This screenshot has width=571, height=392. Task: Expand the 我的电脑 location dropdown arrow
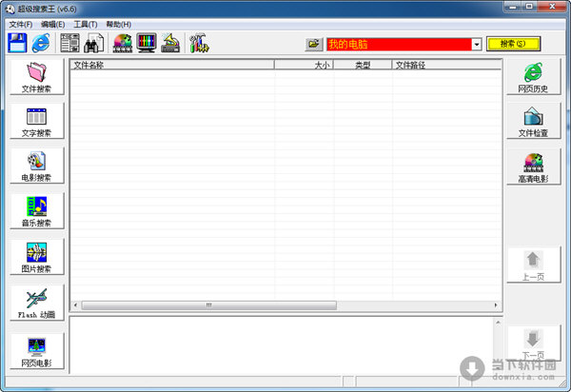(477, 45)
